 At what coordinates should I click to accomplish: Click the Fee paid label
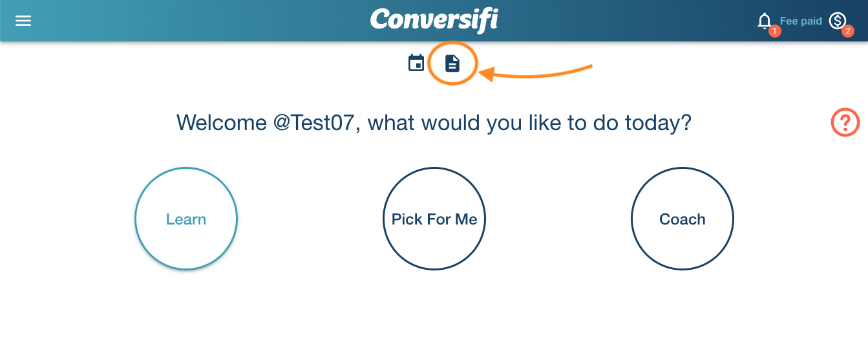[x=801, y=21]
